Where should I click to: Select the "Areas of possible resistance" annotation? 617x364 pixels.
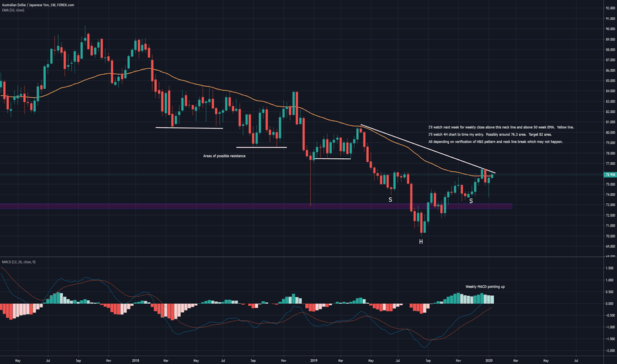click(x=224, y=156)
